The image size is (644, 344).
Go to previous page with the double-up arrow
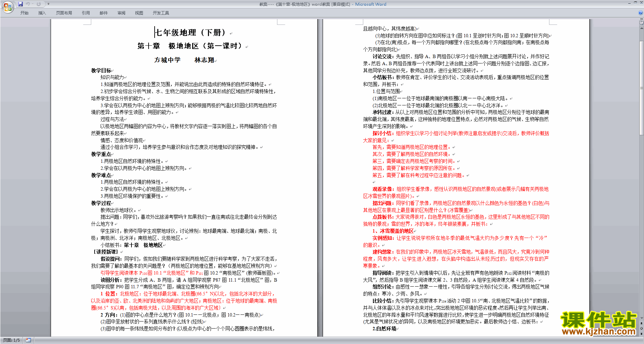[x=642, y=323]
